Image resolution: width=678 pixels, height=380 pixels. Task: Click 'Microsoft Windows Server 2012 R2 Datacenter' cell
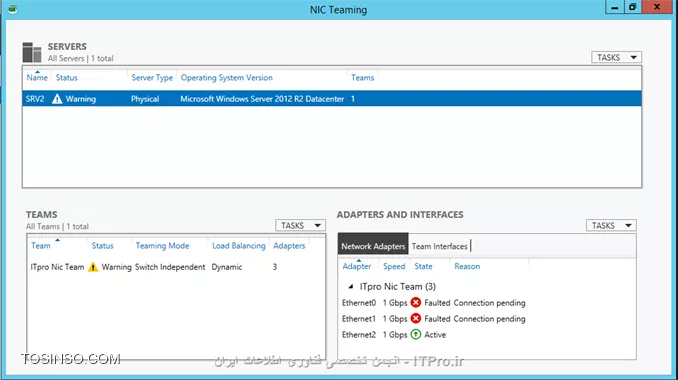262,99
